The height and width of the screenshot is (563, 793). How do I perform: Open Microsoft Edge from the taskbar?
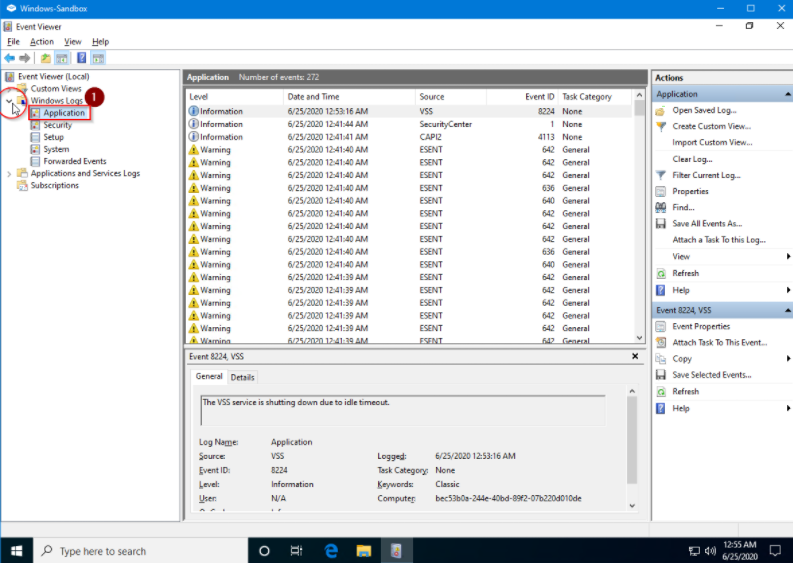[x=331, y=551]
